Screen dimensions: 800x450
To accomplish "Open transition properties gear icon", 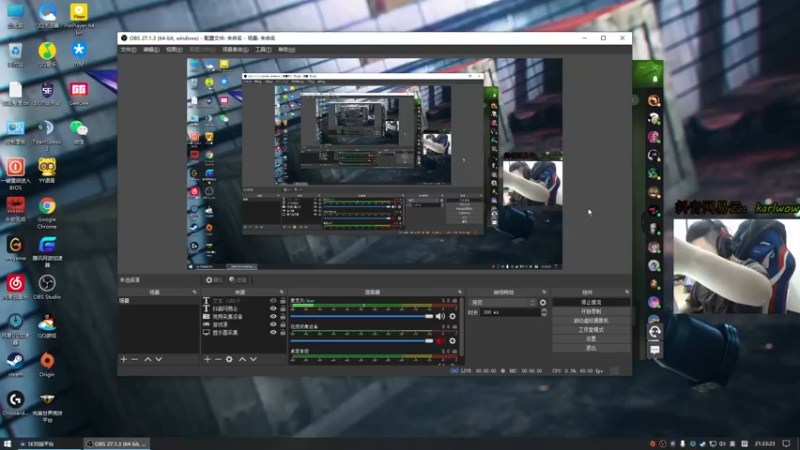I will (x=543, y=303).
